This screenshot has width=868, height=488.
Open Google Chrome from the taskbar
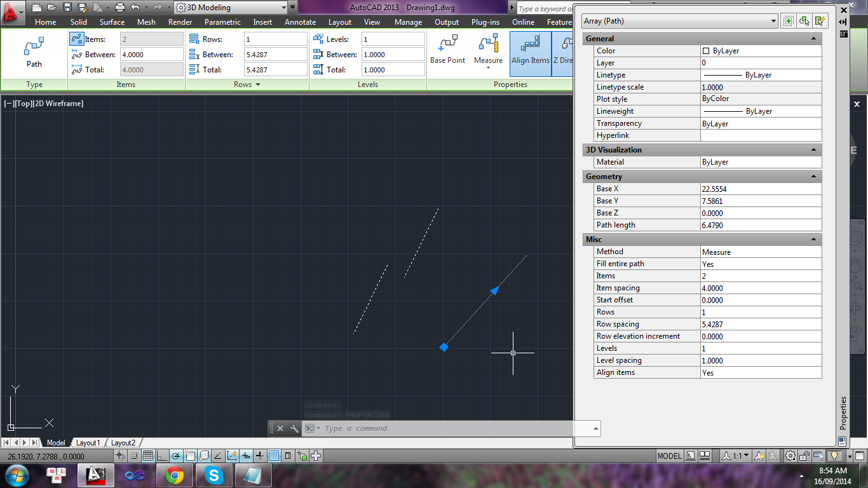pos(174,475)
